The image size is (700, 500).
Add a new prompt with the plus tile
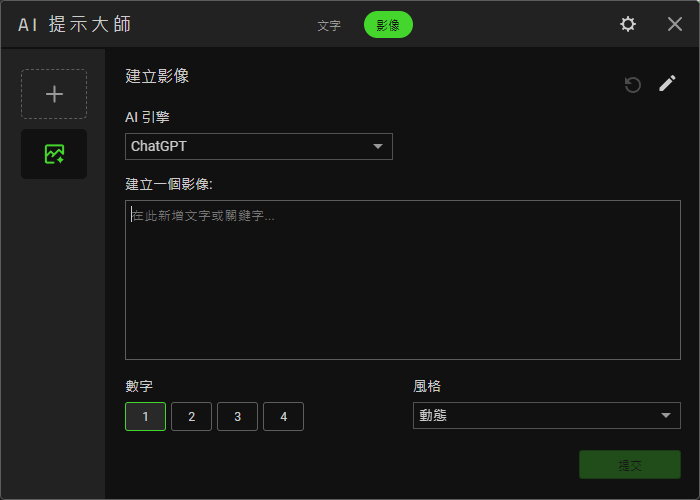tap(54, 94)
